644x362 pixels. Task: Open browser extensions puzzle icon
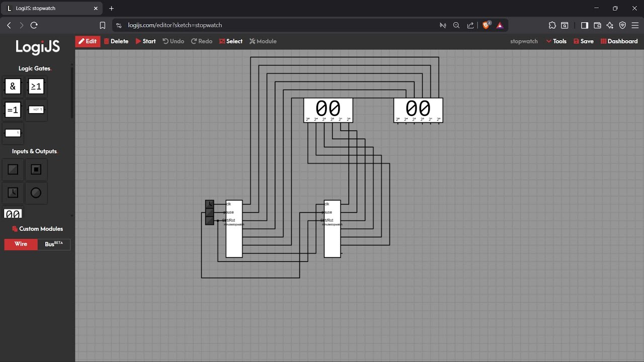(x=552, y=25)
